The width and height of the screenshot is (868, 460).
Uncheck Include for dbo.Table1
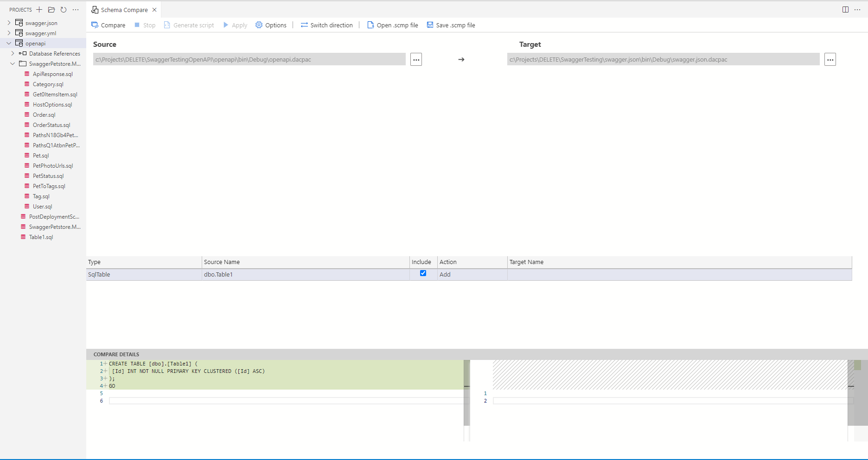423,273
